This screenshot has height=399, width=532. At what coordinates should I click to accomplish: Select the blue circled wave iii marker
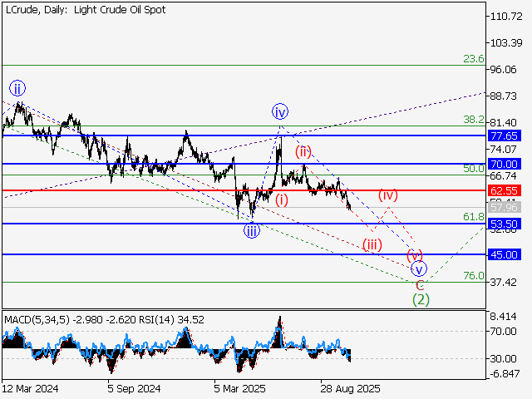[x=252, y=232]
